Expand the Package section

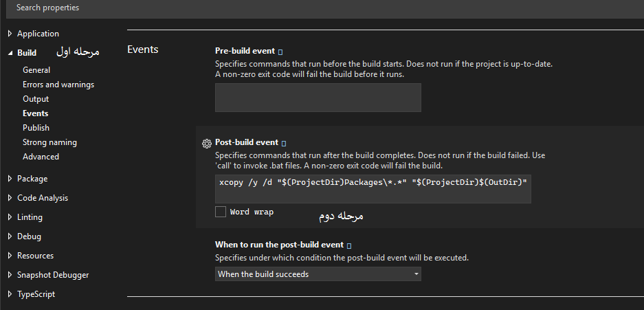[10, 179]
